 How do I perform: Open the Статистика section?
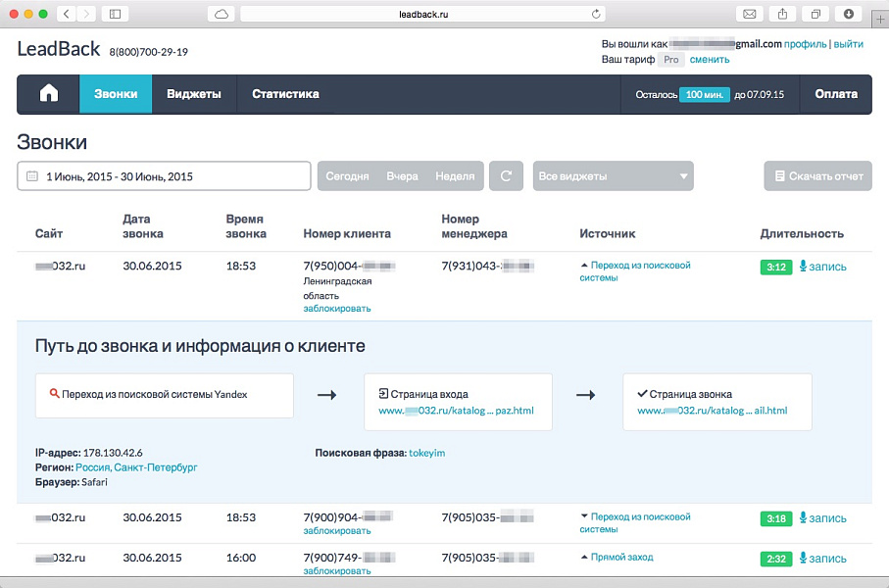287,94
